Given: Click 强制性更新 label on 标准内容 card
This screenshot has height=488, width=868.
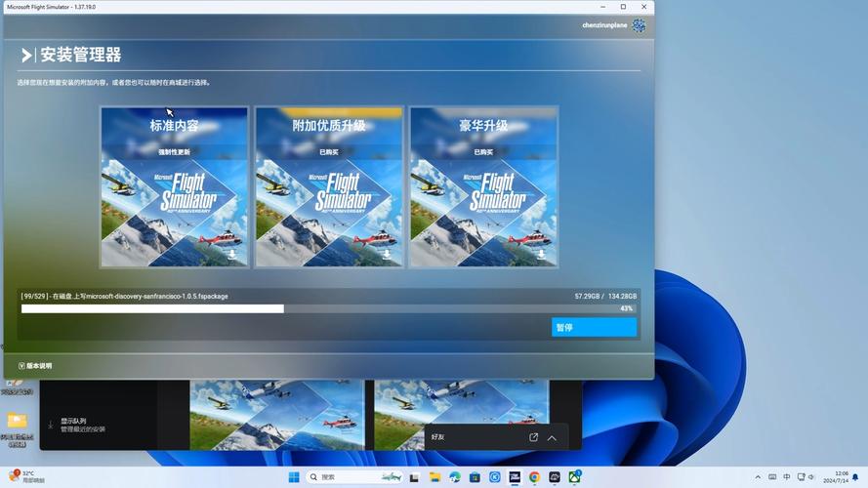Looking at the screenshot, I should [175, 151].
